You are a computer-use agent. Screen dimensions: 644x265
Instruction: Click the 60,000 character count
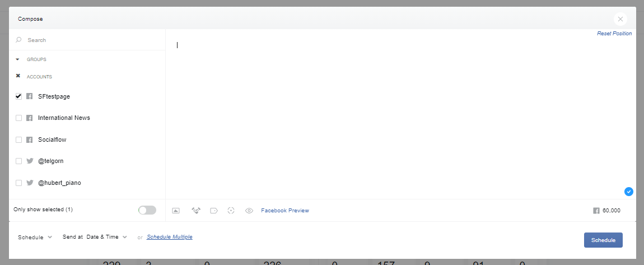pyautogui.click(x=612, y=211)
